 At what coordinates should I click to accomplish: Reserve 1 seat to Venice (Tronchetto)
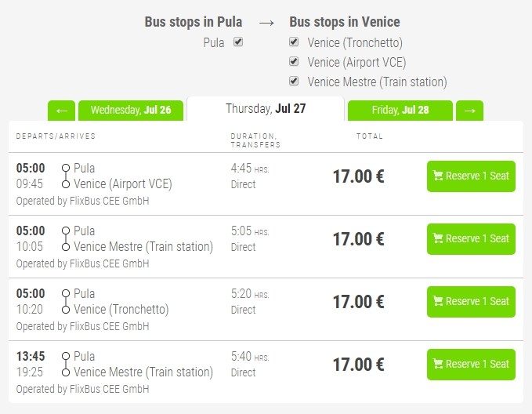click(471, 301)
